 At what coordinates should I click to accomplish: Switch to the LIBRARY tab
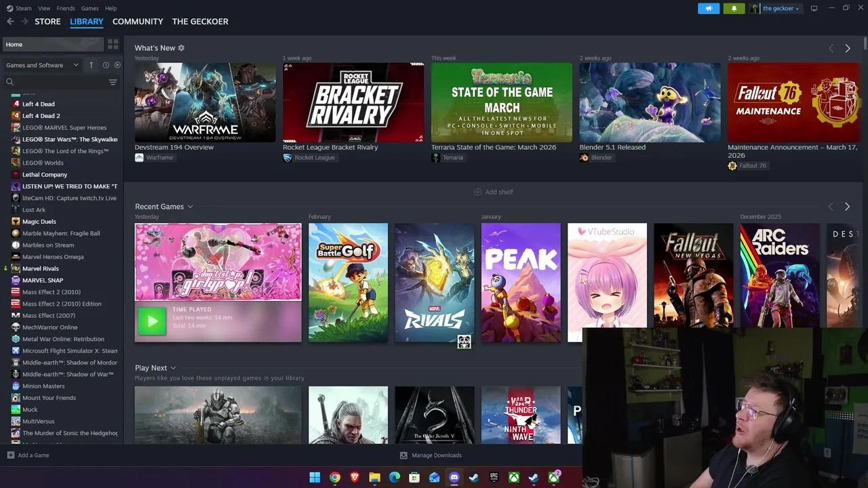point(87,22)
